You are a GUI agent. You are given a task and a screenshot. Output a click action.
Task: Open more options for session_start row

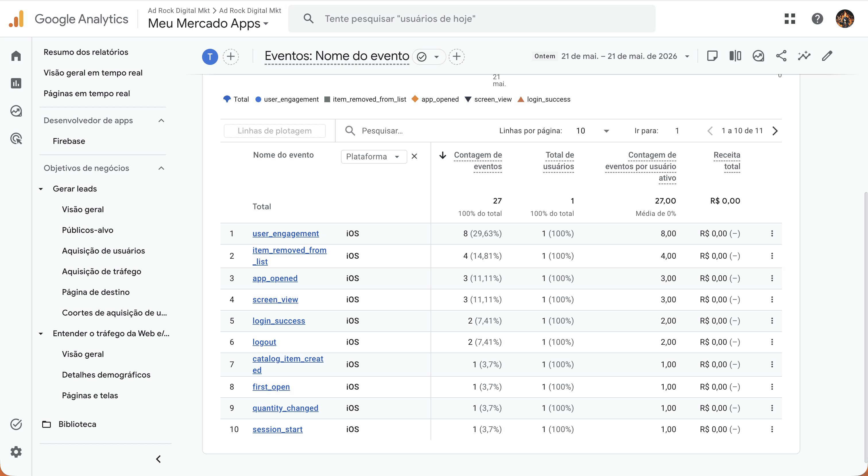pyautogui.click(x=772, y=429)
